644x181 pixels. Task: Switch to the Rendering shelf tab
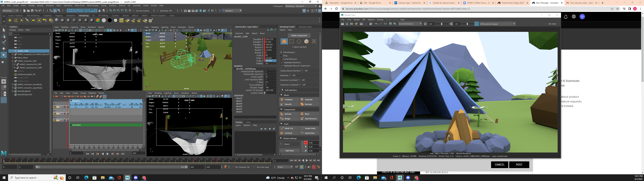coord(84,15)
